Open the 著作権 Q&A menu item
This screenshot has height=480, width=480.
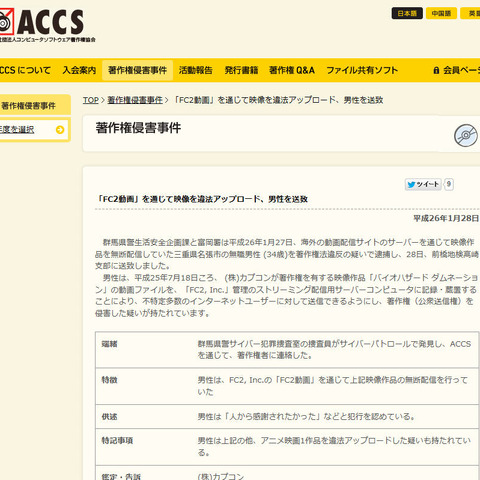click(x=292, y=70)
